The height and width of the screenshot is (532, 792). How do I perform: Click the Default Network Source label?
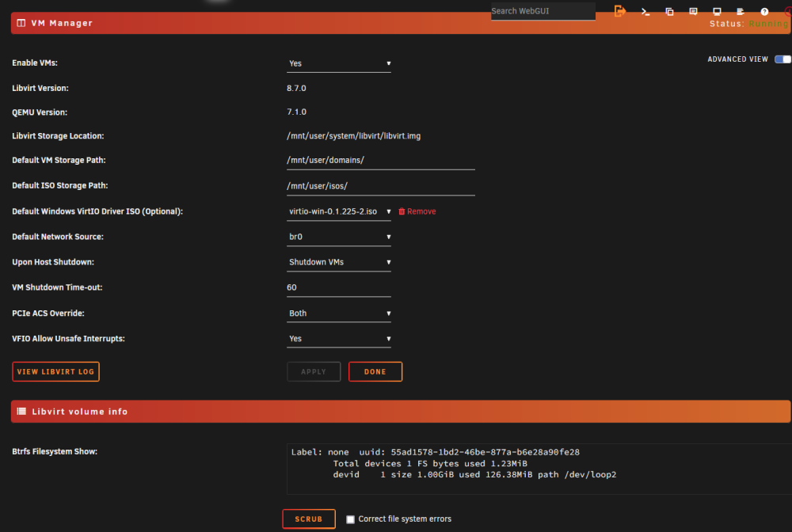(58, 237)
